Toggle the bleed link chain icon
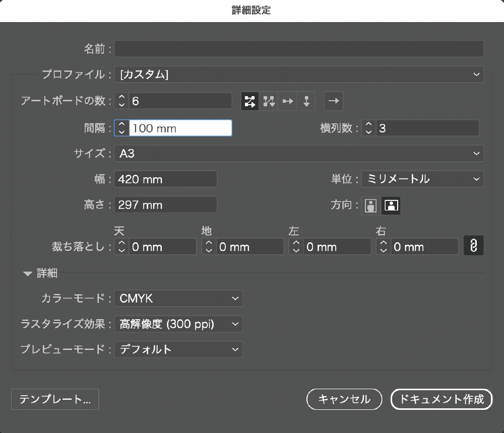This screenshot has height=433, width=504. pos(473,246)
